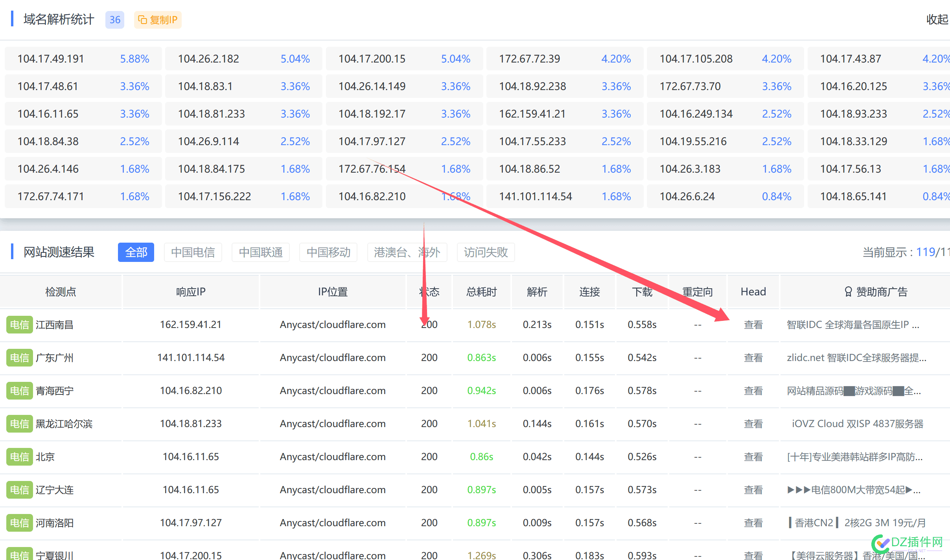Click the 总耗时 column header
The image size is (950, 560).
482,292
